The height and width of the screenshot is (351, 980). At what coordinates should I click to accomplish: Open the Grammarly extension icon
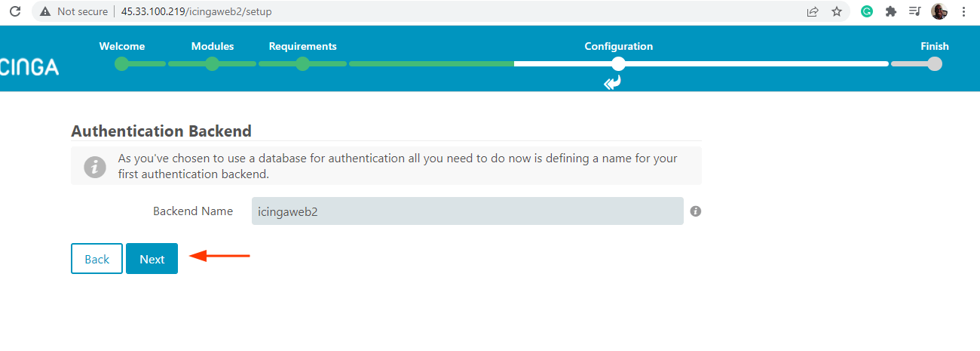point(867,11)
